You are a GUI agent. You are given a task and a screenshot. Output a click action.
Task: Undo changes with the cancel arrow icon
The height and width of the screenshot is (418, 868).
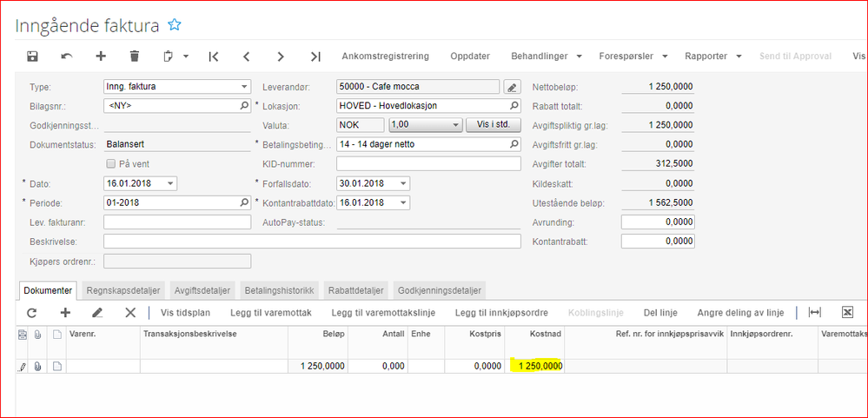[66, 56]
